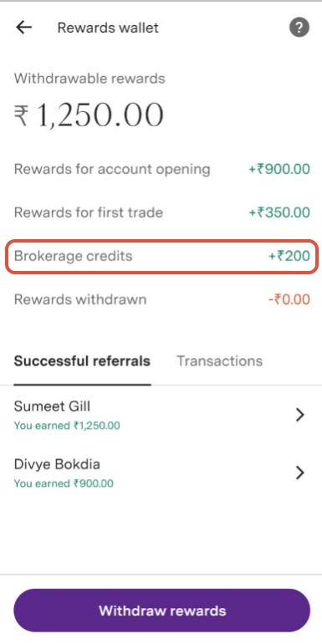Tap the Withdraw rewards button
Viewport: 322px width, 644px height.
point(161,611)
